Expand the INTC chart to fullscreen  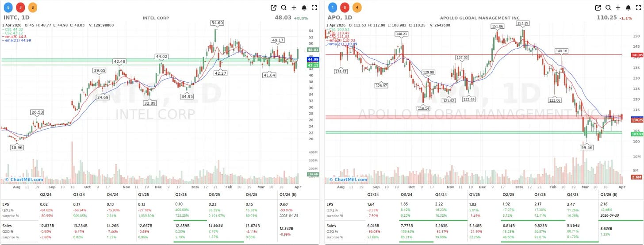314,8
